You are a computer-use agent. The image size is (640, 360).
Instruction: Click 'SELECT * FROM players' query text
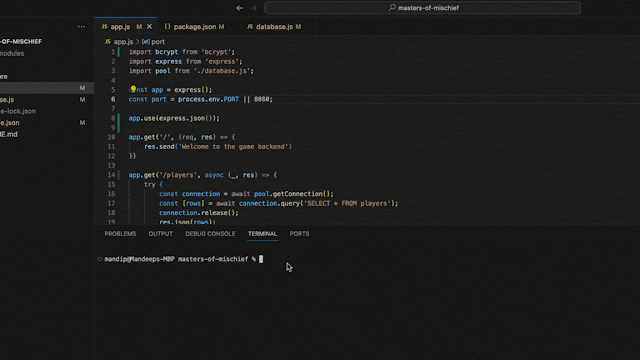pos(348,203)
